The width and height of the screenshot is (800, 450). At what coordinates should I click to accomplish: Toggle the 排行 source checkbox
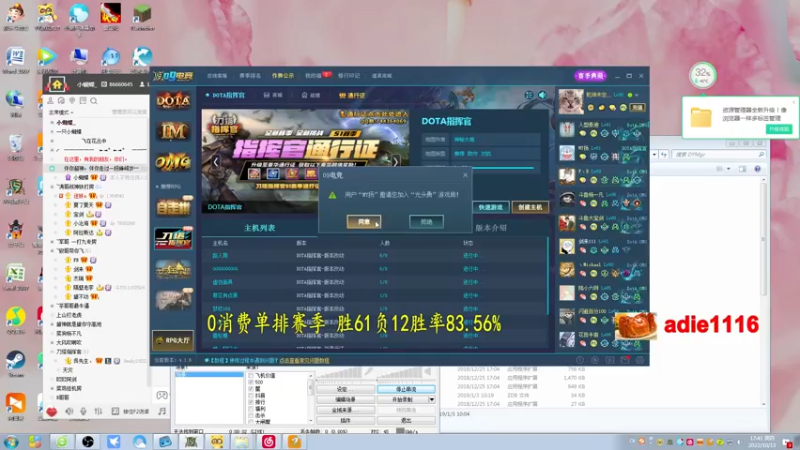(251, 402)
